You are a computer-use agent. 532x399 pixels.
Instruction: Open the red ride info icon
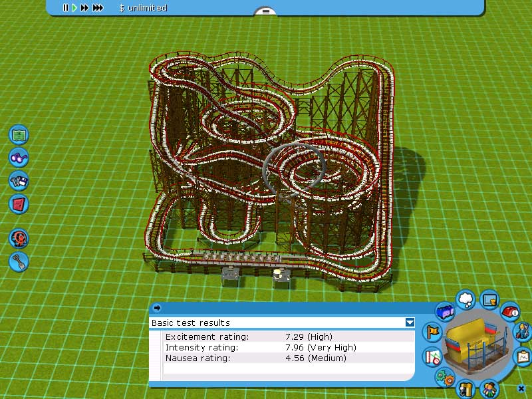[x=510, y=311]
